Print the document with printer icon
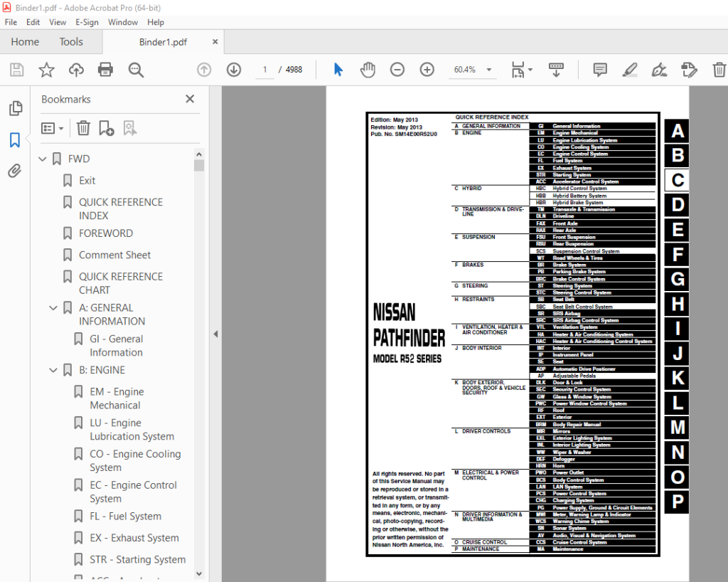This screenshot has height=582, width=728. coord(105,70)
